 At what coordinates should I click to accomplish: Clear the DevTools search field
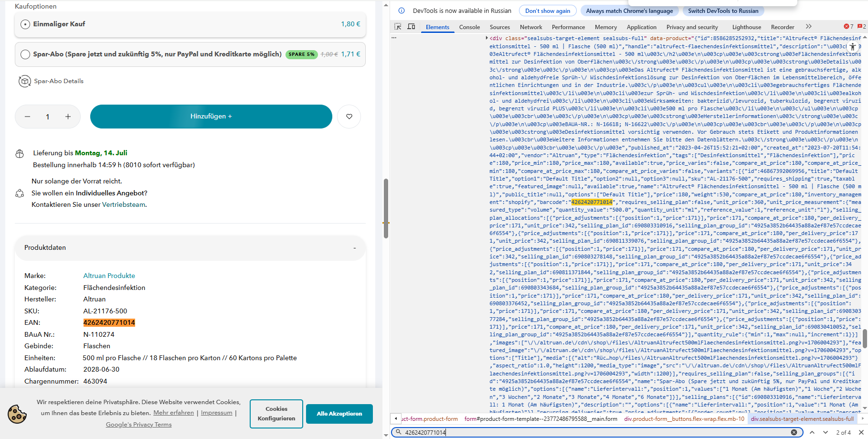(794, 432)
